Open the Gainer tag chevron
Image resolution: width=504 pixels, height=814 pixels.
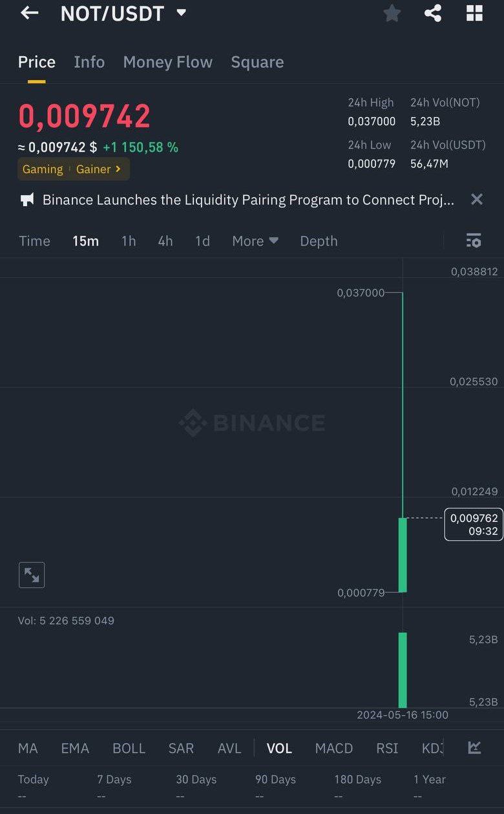click(x=118, y=169)
